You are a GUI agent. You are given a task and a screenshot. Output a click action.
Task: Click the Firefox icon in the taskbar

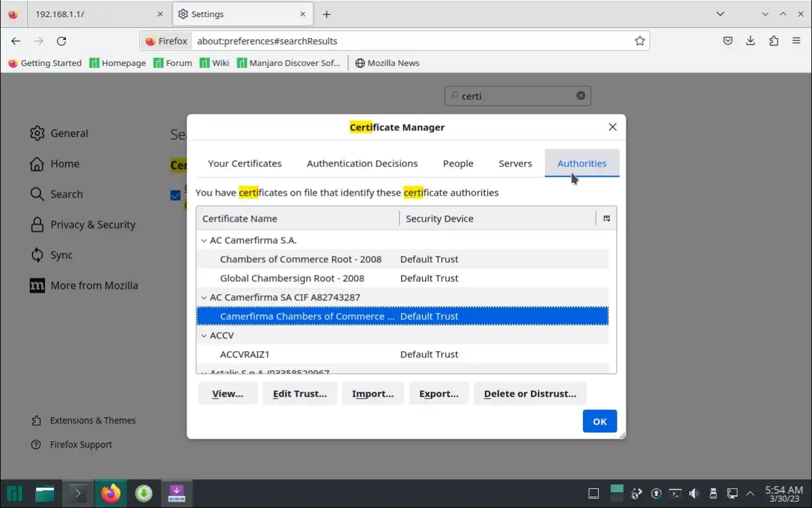coord(110,493)
